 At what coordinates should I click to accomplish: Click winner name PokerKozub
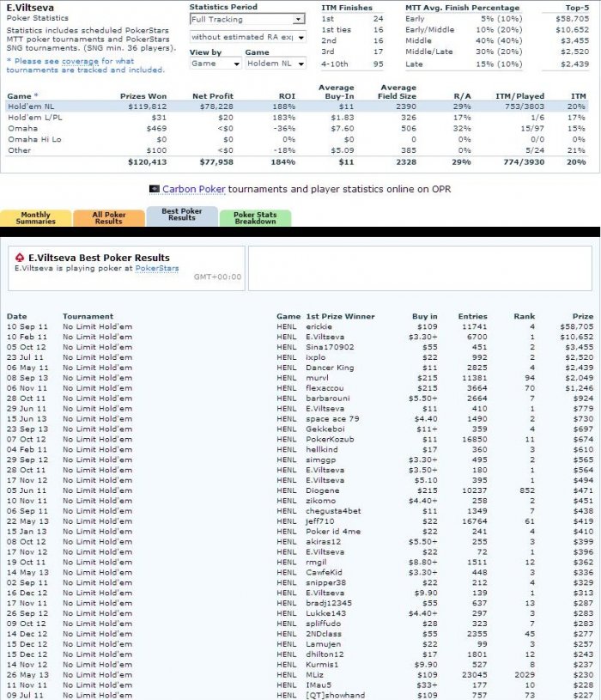point(330,440)
